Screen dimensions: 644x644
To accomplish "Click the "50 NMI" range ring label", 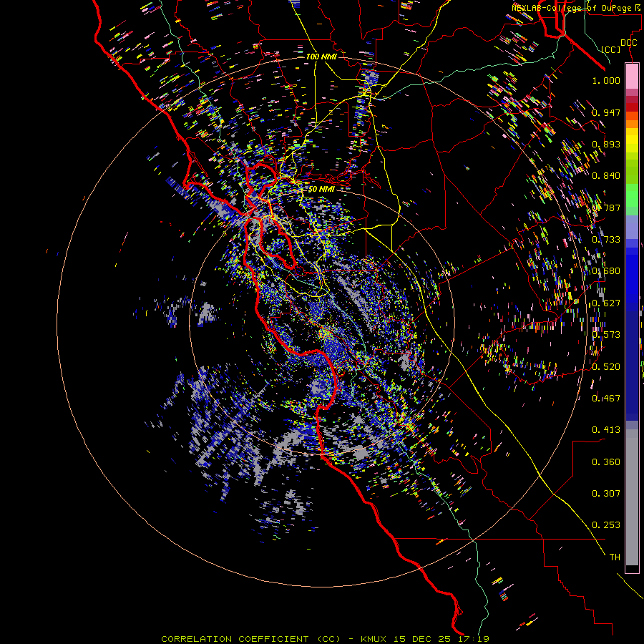I will [x=321, y=189].
